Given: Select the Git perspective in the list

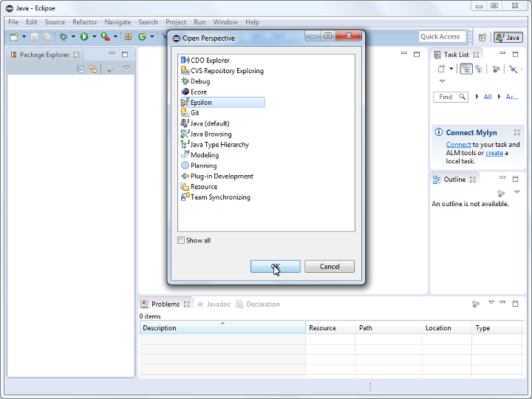Looking at the screenshot, I should [194, 113].
